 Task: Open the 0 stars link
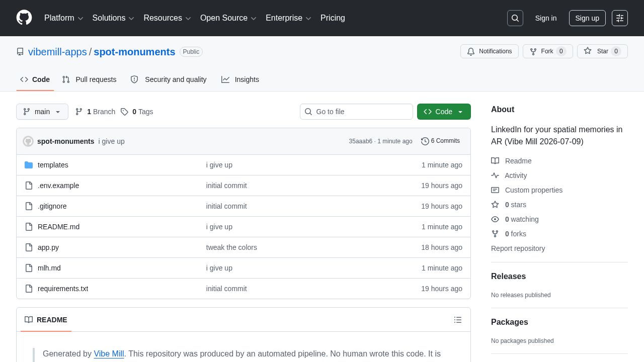click(x=509, y=205)
